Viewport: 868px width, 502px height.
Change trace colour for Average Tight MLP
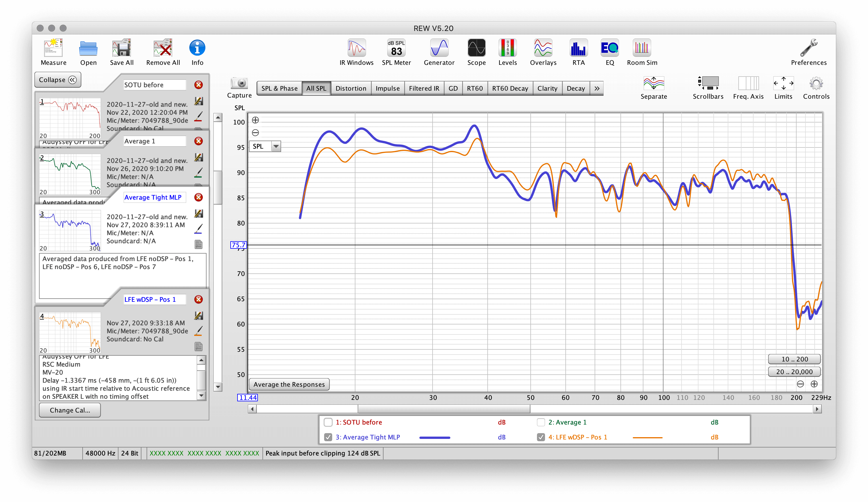coord(198,229)
